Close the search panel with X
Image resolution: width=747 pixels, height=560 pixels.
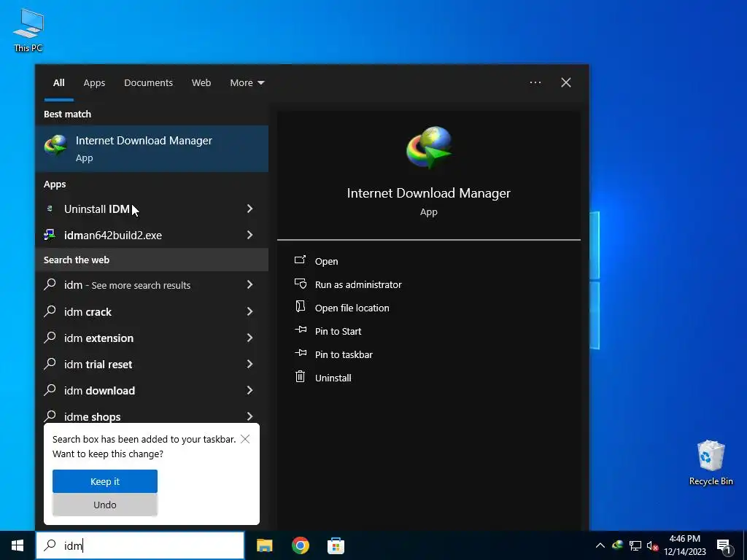pyautogui.click(x=566, y=82)
